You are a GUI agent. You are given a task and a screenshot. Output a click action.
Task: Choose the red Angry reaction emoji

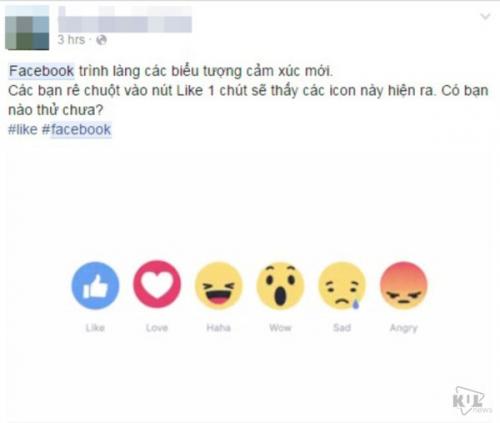point(404,285)
